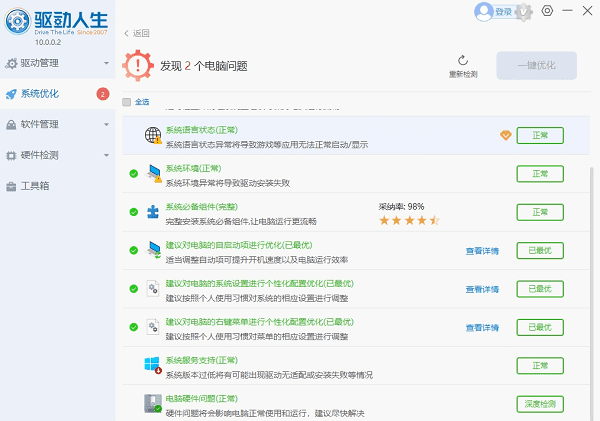
Task: Toggle the 全选 checkbox
Action: click(127, 102)
